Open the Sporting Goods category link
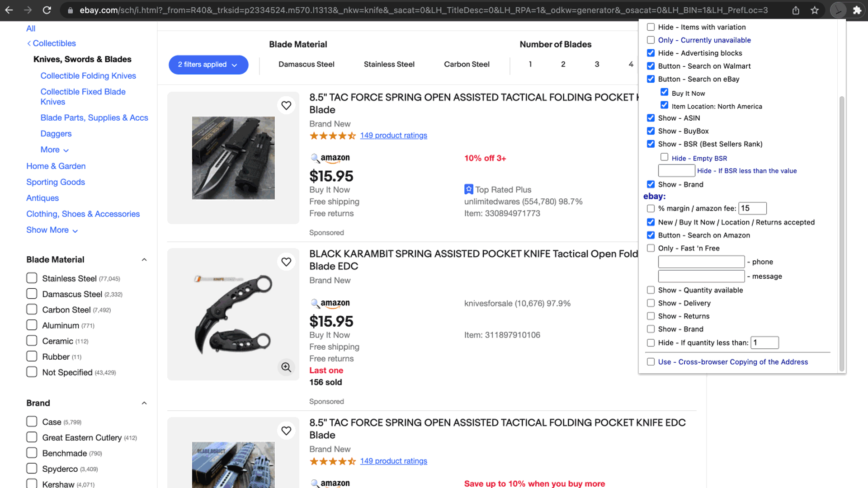This screenshot has width=868, height=488. [x=56, y=182]
